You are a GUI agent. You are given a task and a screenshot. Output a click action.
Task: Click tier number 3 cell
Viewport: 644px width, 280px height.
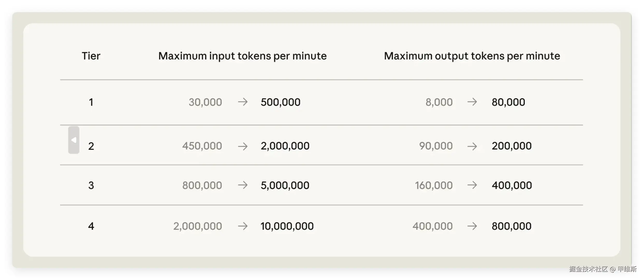91,185
